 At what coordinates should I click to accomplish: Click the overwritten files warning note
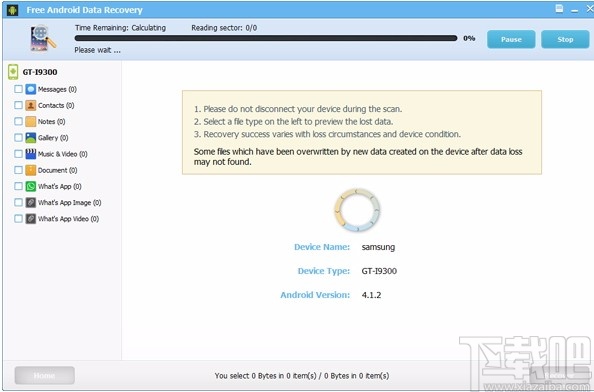(358, 157)
